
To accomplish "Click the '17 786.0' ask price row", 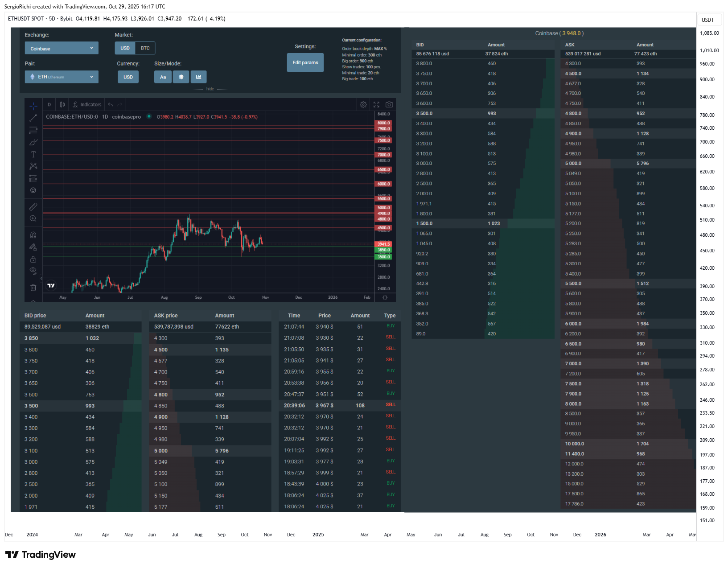I will pos(628,504).
